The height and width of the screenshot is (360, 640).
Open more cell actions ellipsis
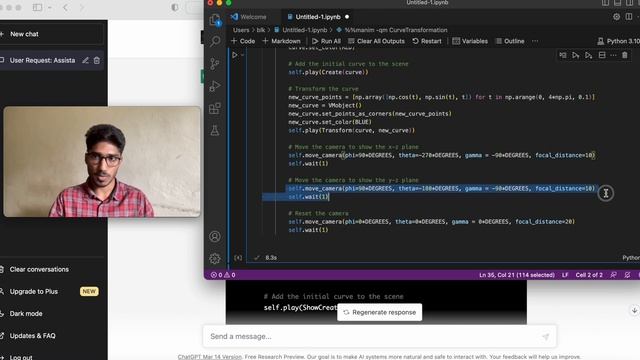click(613, 55)
